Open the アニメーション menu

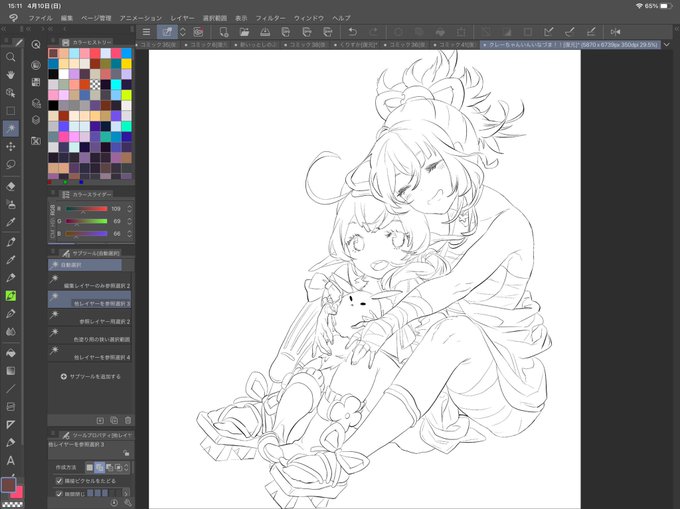pyautogui.click(x=141, y=18)
